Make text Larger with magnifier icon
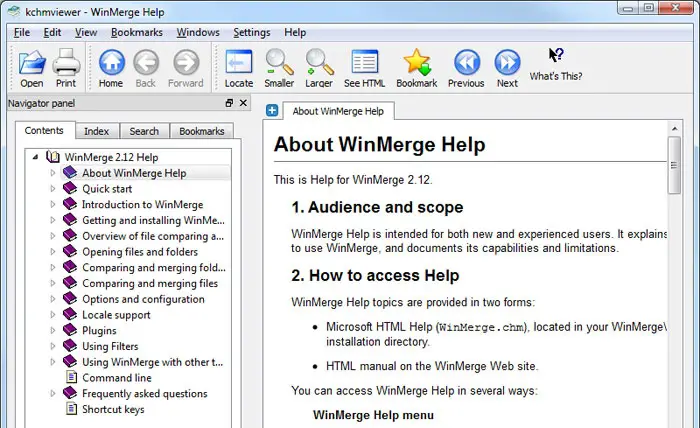 319,62
